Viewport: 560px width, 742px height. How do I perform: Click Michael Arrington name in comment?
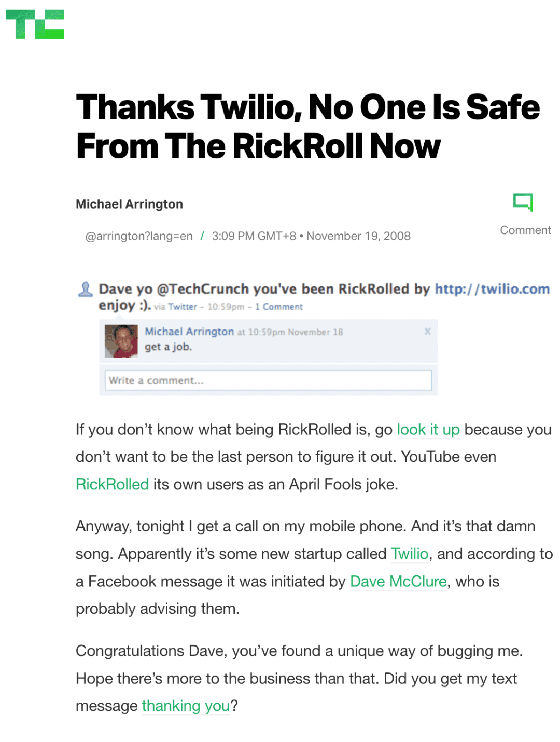point(189,332)
